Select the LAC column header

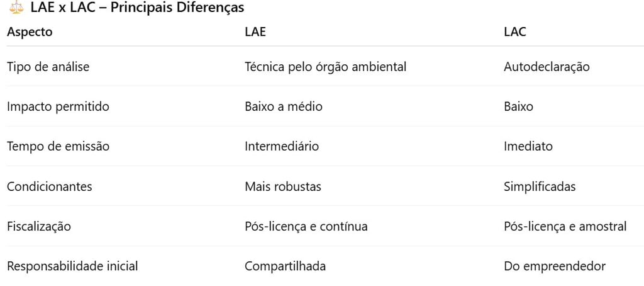pyautogui.click(x=515, y=32)
